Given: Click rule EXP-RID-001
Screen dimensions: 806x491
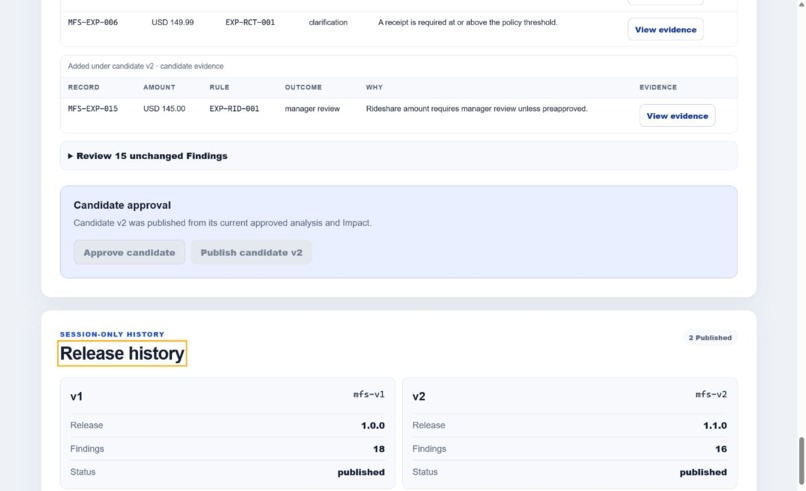Looking at the screenshot, I should click(x=234, y=108).
